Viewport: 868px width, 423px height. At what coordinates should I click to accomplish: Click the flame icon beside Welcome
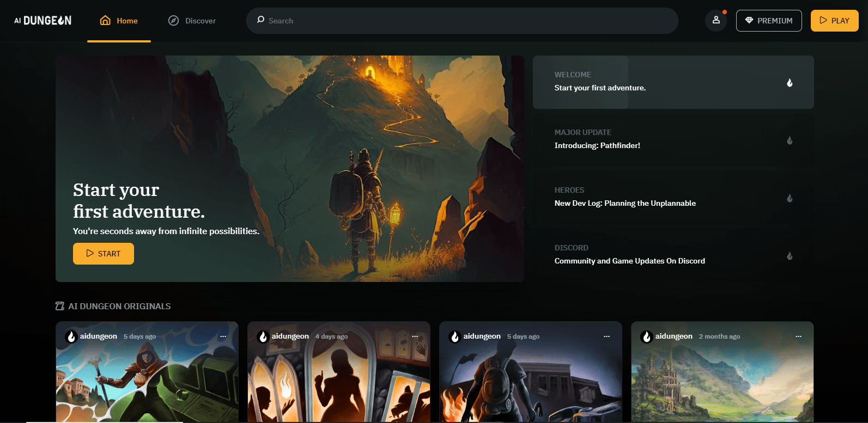click(790, 83)
